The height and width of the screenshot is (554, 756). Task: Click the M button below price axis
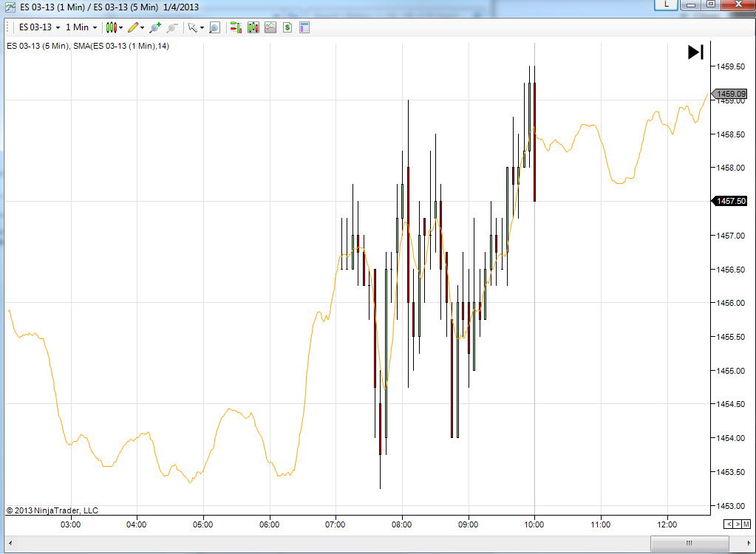746,524
